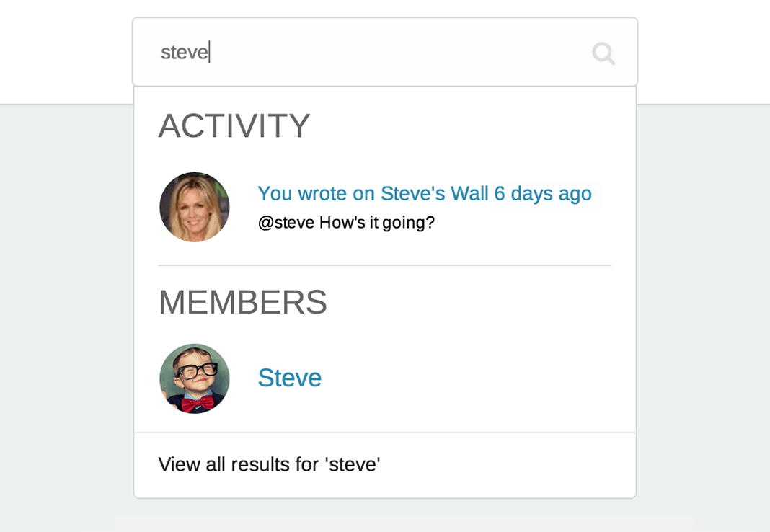Click the MEMBERS section heading

click(x=243, y=302)
